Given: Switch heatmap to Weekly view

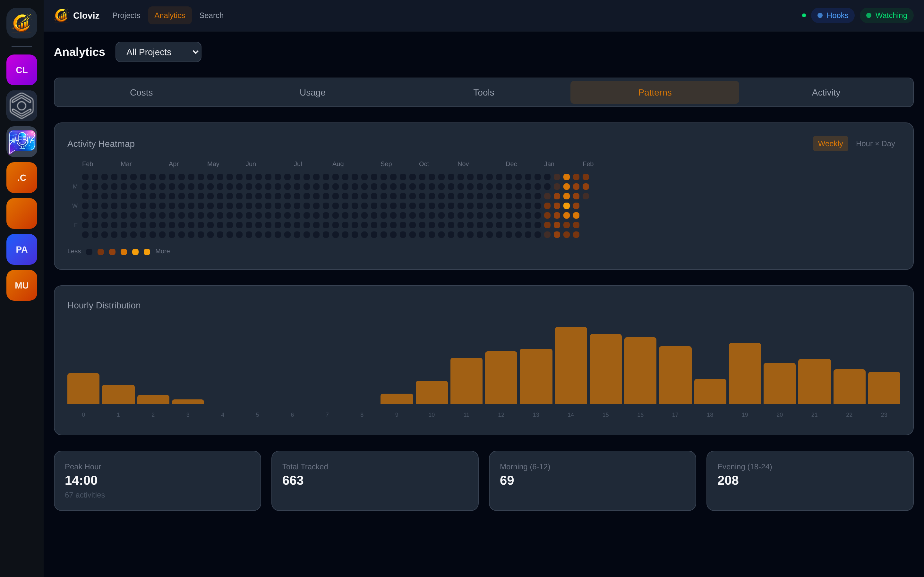Looking at the screenshot, I should [x=830, y=144].
